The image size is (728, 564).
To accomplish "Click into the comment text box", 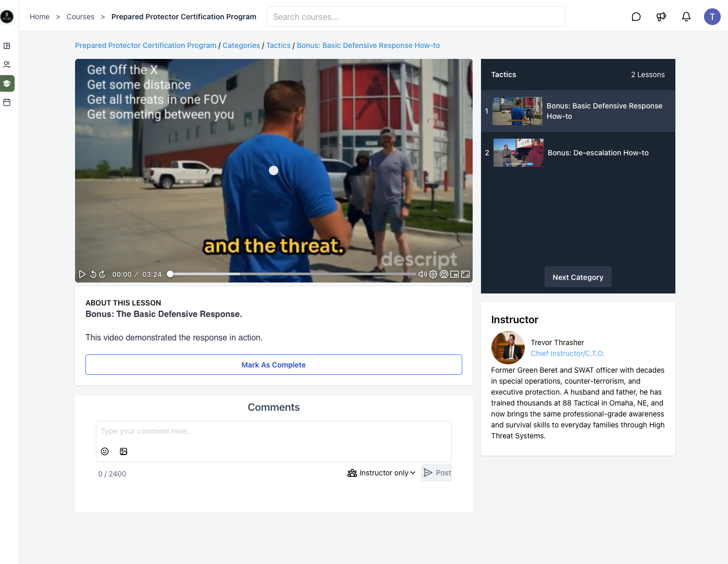I will coord(274,432).
